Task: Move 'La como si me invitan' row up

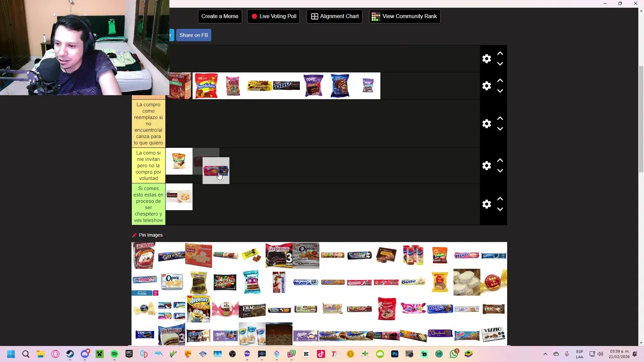Action: [x=500, y=160]
